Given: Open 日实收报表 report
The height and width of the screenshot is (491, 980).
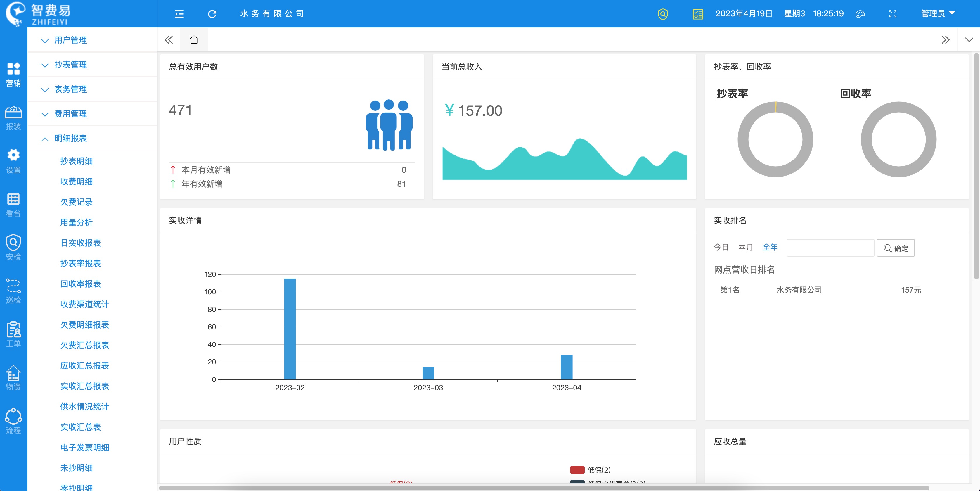Looking at the screenshot, I should click(81, 243).
